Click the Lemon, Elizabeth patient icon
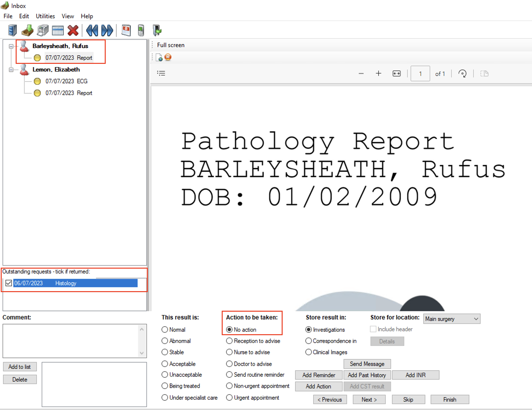 pyautogui.click(x=24, y=70)
